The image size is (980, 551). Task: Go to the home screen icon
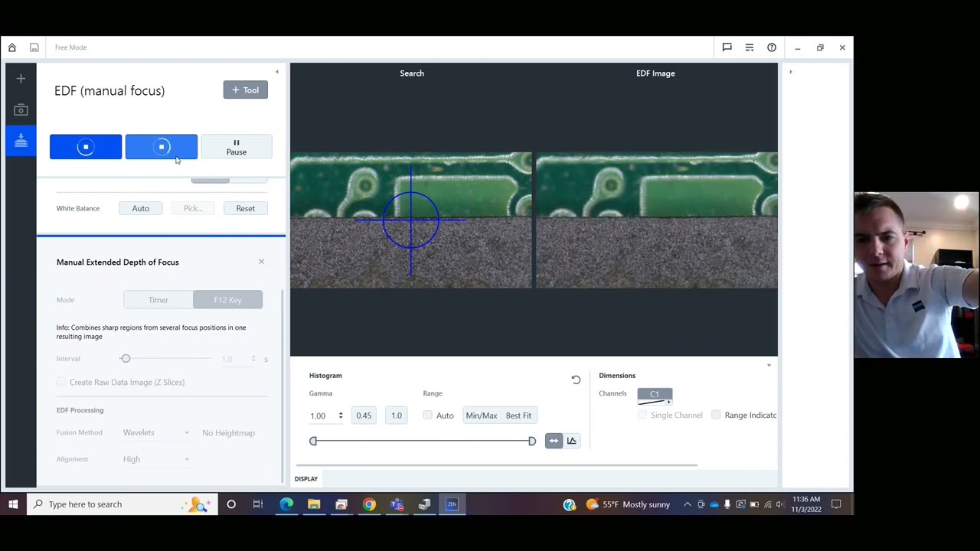(12, 47)
